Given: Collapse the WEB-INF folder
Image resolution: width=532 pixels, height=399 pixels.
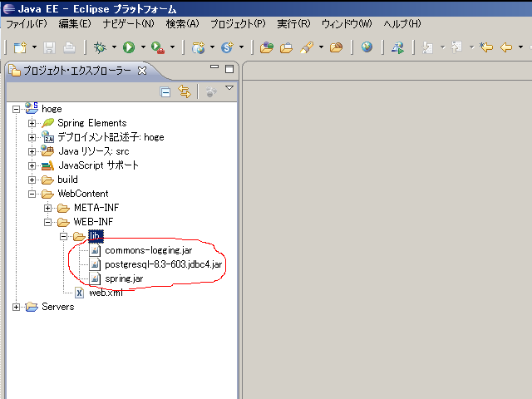Looking at the screenshot, I should pos(48,222).
